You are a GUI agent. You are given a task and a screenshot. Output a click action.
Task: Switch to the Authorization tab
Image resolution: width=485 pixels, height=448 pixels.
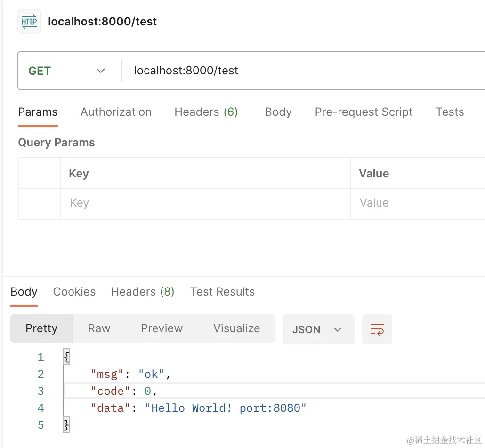pyautogui.click(x=116, y=112)
